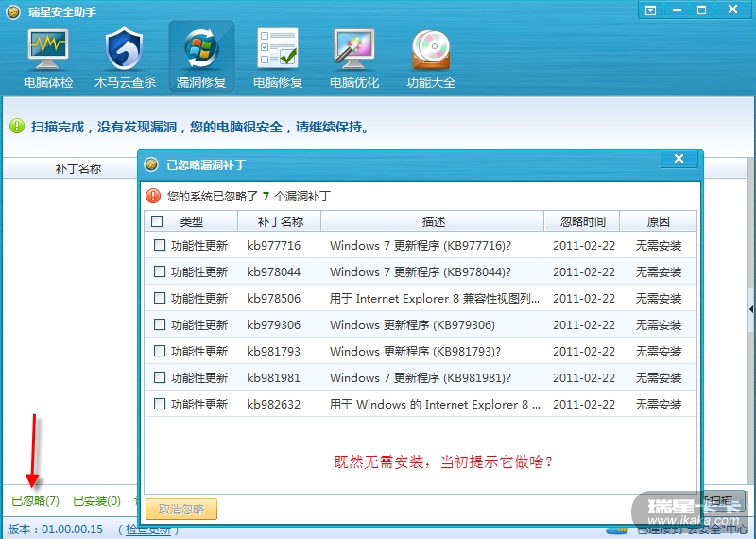The width and height of the screenshot is (756, 539).
Task: Select the 漏洞修复 vulnerability repair icon
Action: [x=201, y=57]
